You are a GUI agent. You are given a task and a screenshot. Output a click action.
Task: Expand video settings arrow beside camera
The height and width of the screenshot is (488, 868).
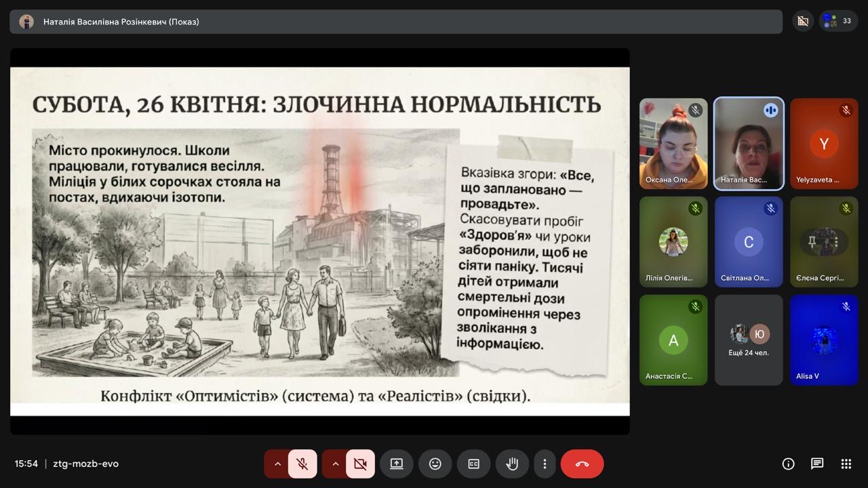pyautogui.click(x=335, y=464)
